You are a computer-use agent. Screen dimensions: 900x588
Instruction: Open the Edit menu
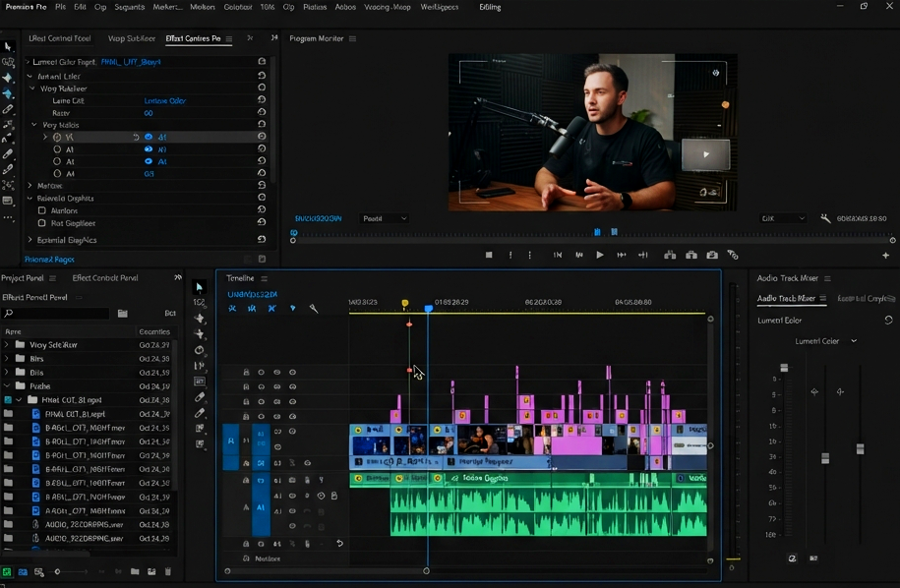(80, 7)
